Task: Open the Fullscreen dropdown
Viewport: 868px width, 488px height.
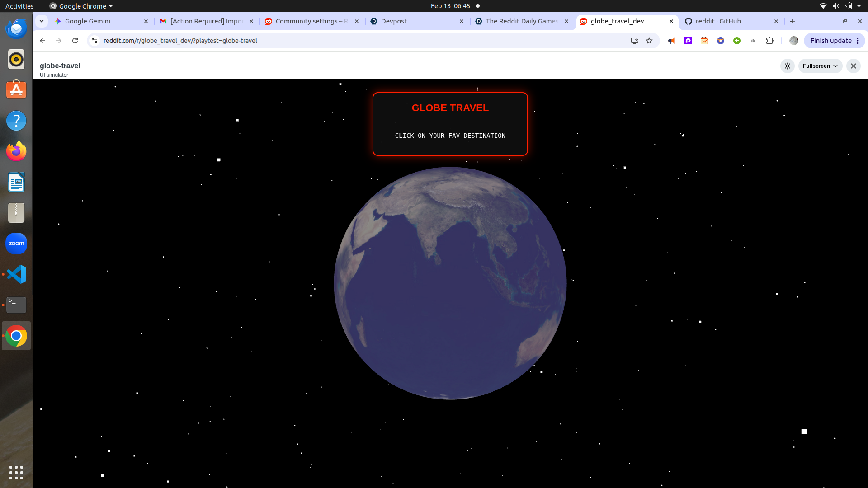Action: click(x=820, y=66)
